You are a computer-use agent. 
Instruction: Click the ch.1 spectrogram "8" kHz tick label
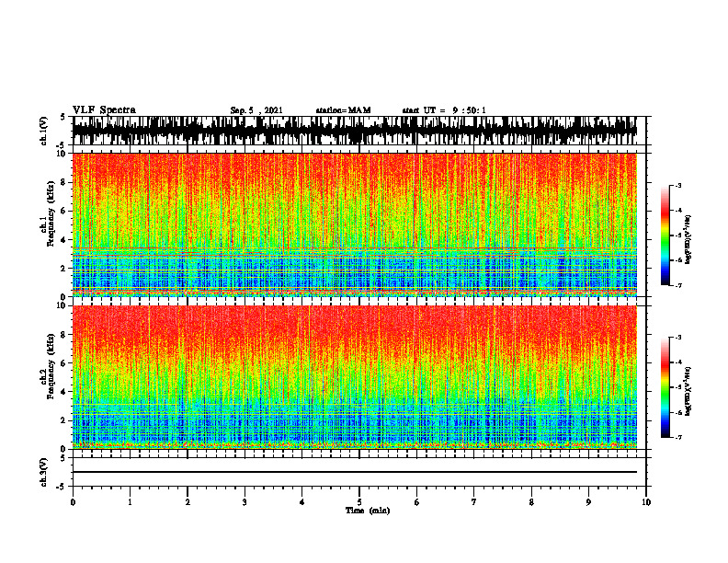(63, 182)
